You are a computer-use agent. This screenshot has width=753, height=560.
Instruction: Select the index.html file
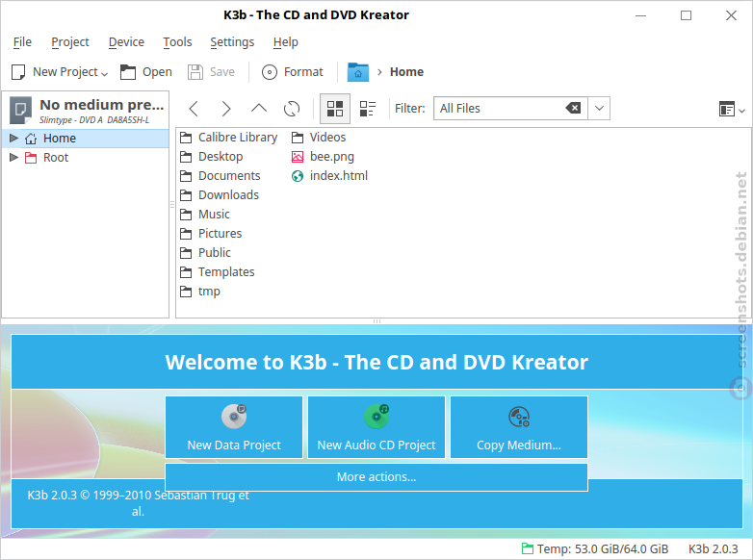(x=329, y=176)
